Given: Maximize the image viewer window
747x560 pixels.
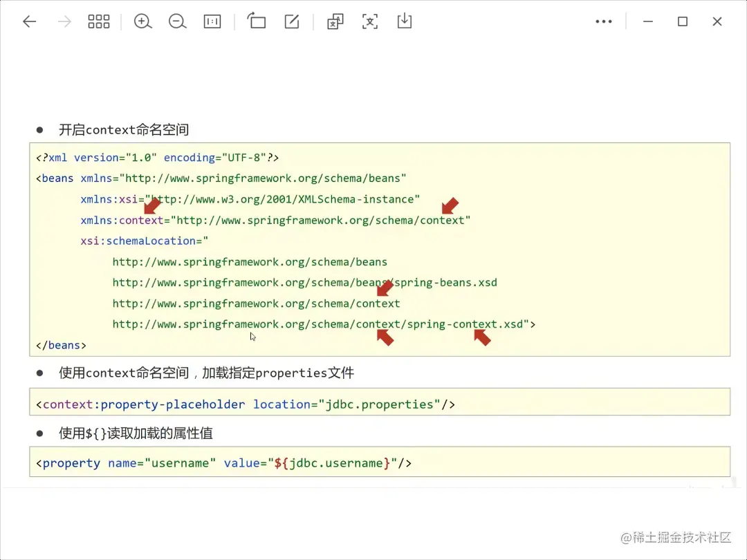Looking at the screenshot, I should (x=683, y=21).
